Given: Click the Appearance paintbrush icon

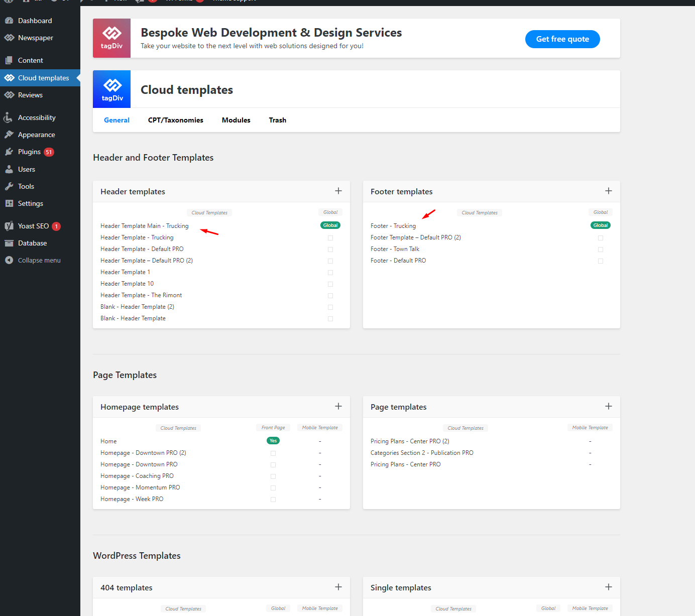Looking at the screenshot, I should point(9,135).
